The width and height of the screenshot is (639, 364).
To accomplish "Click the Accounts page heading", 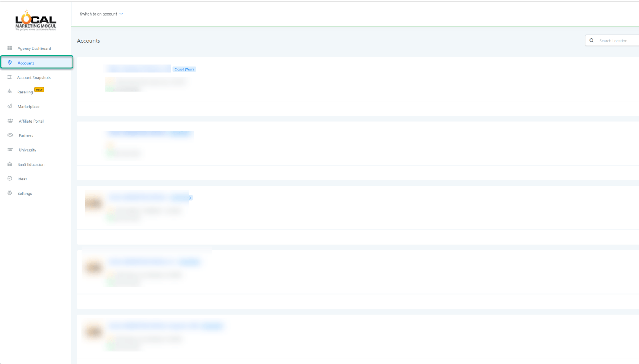I will (89, 41).
